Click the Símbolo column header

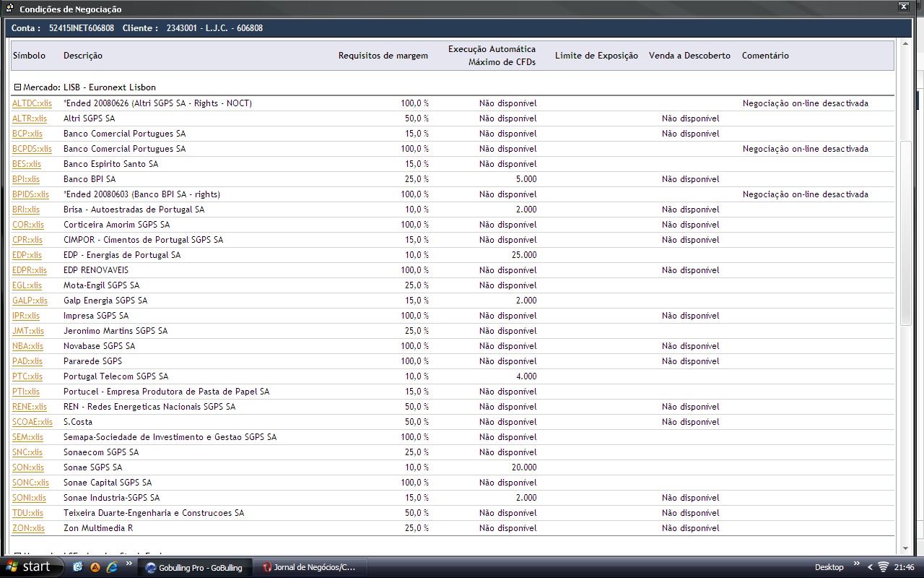(29, 56)
